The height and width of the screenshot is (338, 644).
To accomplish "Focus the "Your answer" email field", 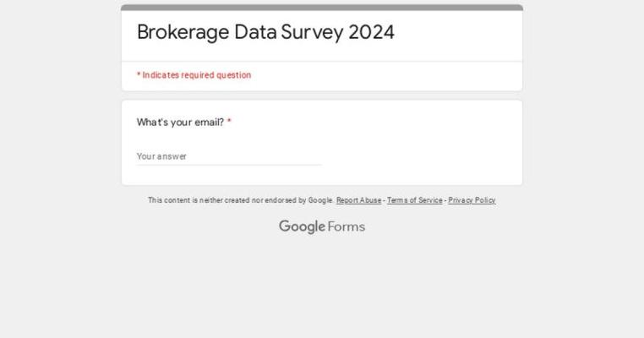I will point(229,156).
